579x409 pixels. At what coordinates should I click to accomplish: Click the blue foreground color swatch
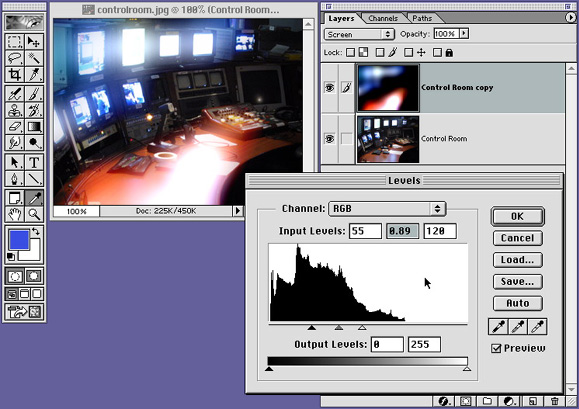tap(19, 240)
